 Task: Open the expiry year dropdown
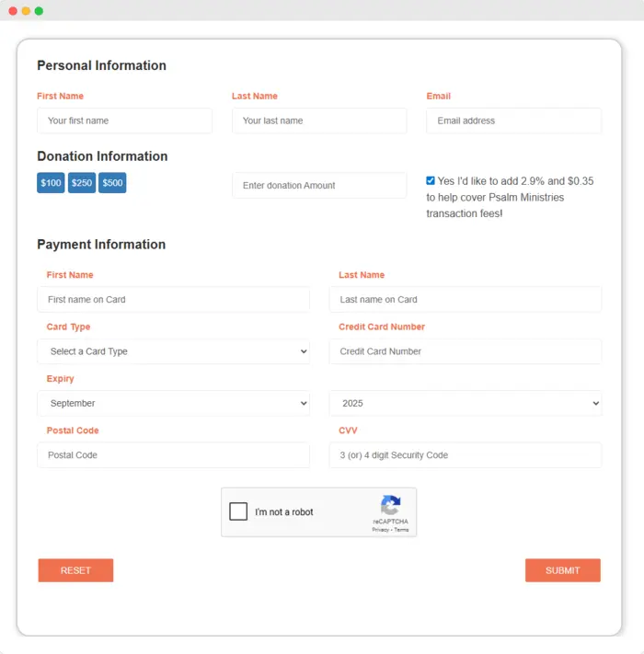click(x=466, y=403)
